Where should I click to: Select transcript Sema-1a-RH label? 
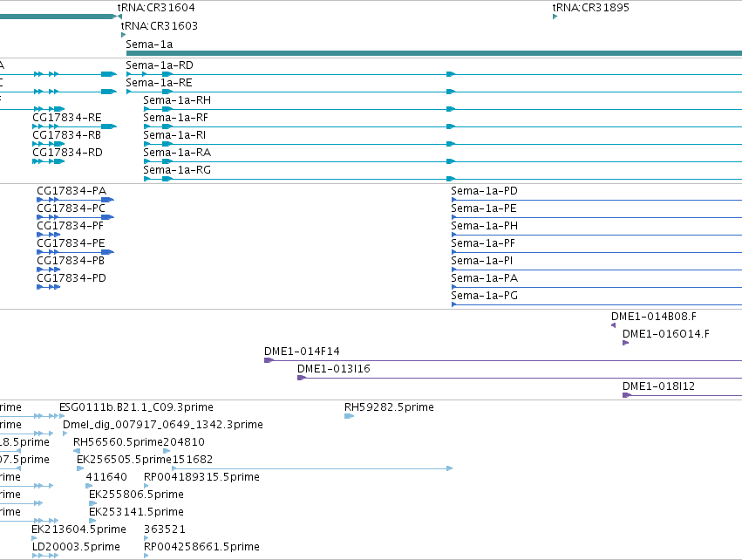(x=177, y=100)
